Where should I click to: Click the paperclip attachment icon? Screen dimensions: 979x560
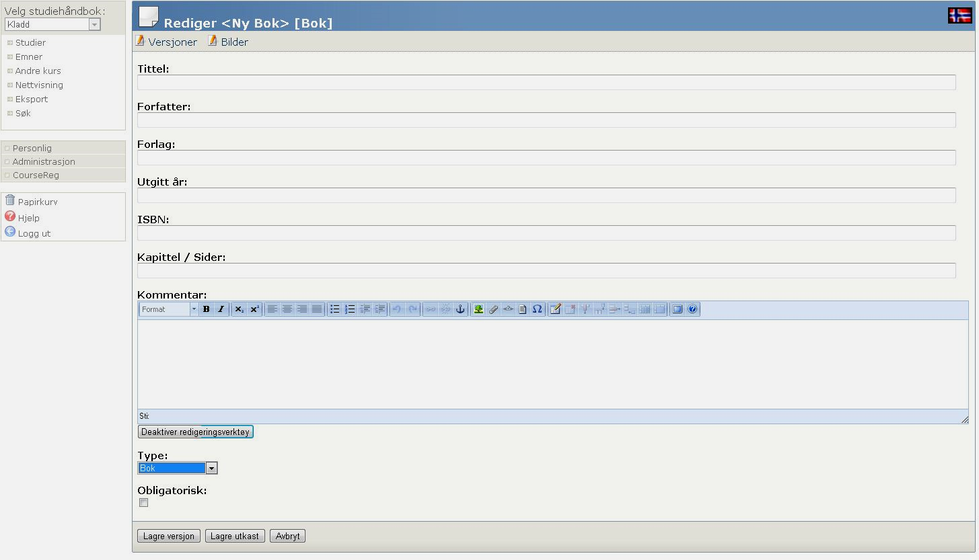click(493, 309)
